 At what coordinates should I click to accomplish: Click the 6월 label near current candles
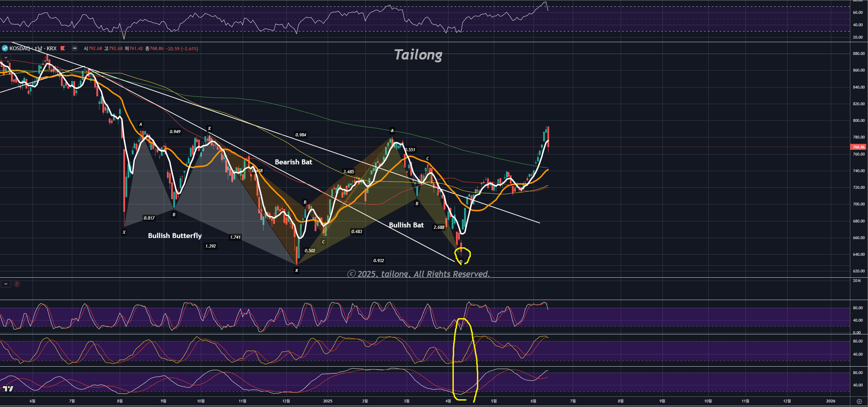[533, 401]
